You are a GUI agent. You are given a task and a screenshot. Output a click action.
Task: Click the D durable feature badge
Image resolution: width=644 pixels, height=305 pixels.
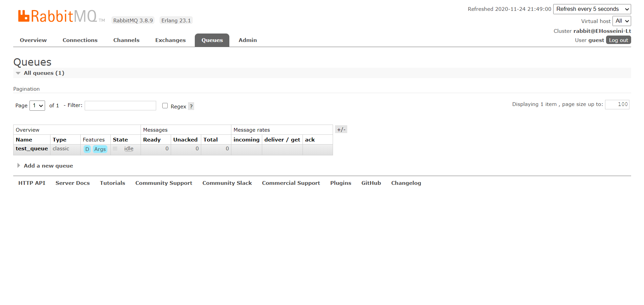(x=87, y=149)
